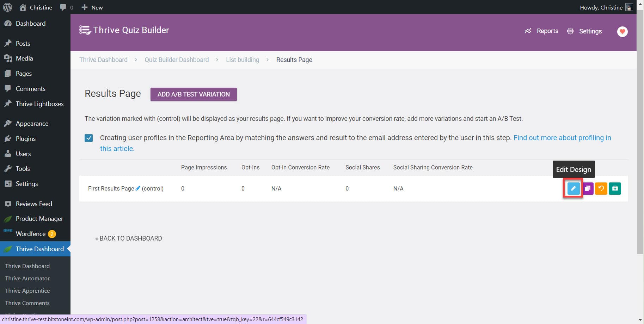Follow the profiling article link
Viewport: 644px width, 324px height.
pos(562,138)
